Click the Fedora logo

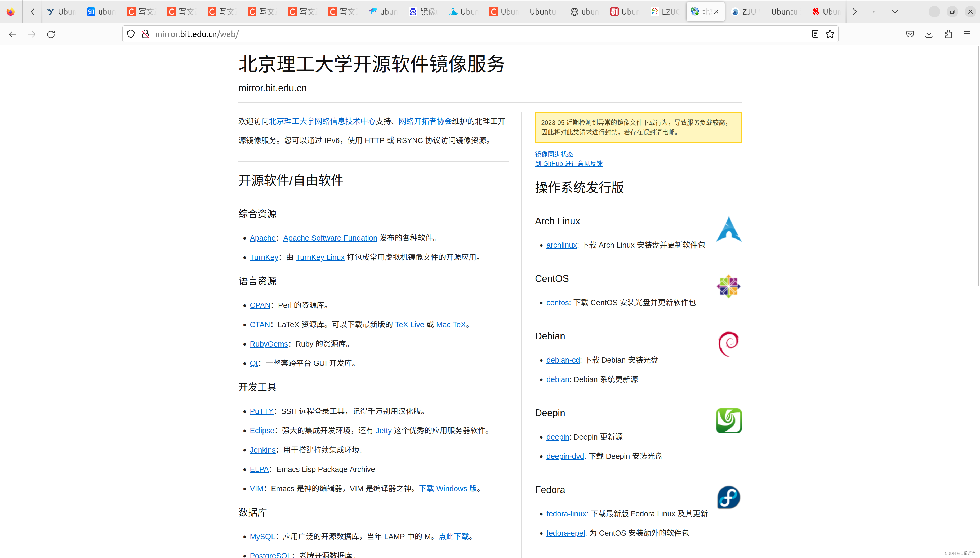pyautogui.click(x=729, y=497)
